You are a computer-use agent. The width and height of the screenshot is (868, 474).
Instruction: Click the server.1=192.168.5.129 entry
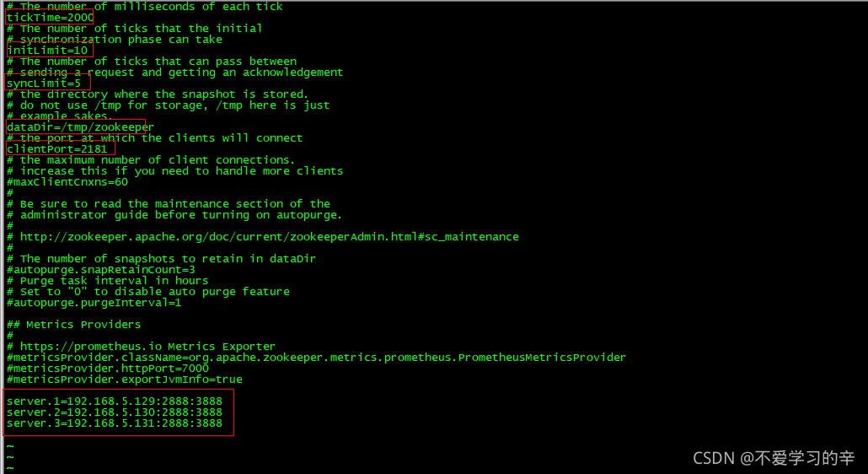click(115, 401)
